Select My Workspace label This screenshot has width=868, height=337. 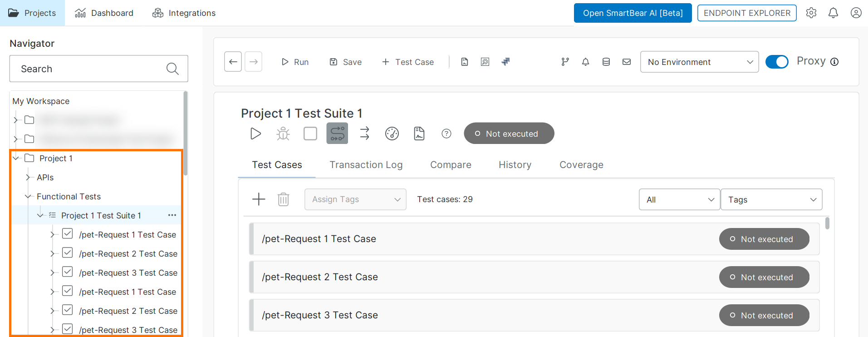pos(41,101)
